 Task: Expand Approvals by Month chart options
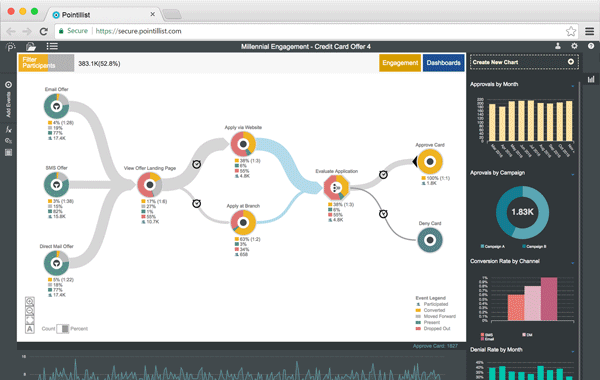[x=573, y=86]
